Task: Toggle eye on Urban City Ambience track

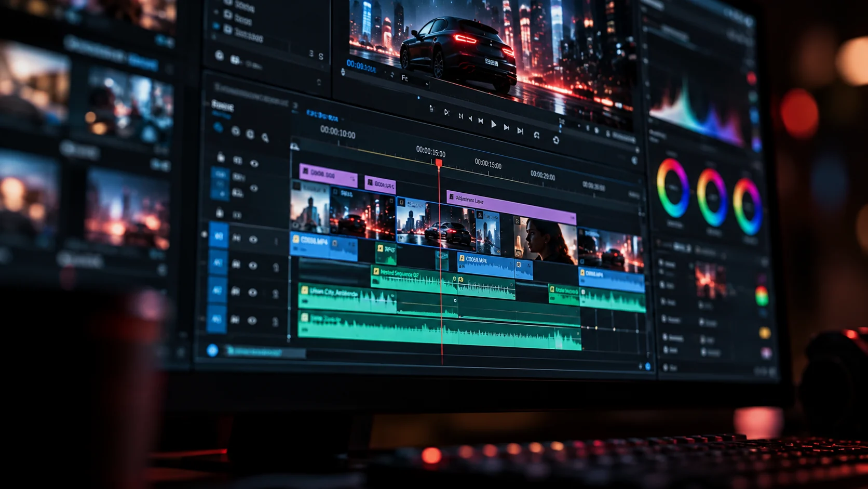Action: (x=252, y=293)
